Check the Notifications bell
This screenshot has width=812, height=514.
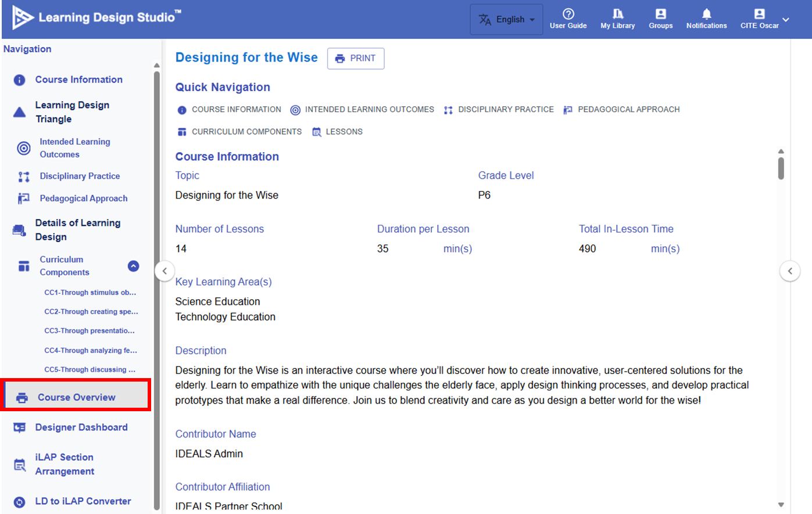tap(706, 14)
